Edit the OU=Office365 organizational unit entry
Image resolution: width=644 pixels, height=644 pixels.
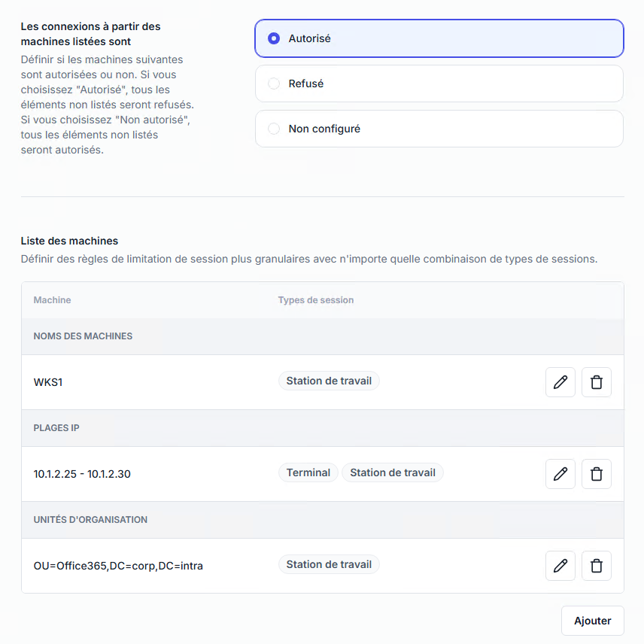pyautogui.click(x=560, y=566)
